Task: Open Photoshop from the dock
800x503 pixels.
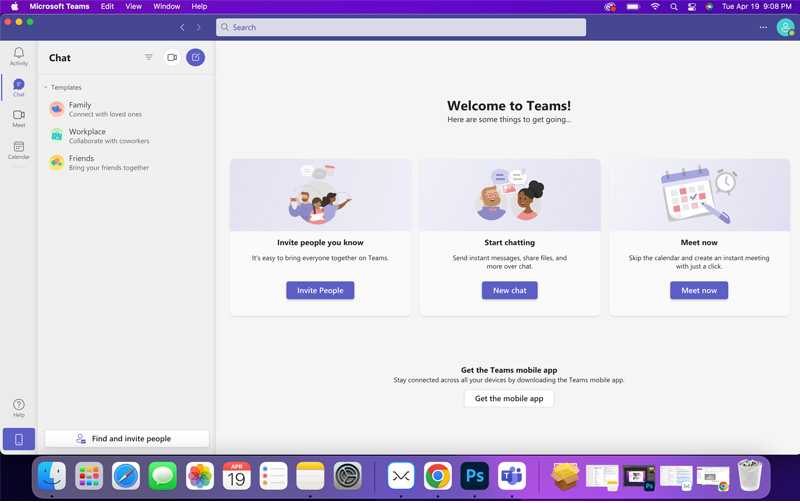Action: (x=474, y=476)
